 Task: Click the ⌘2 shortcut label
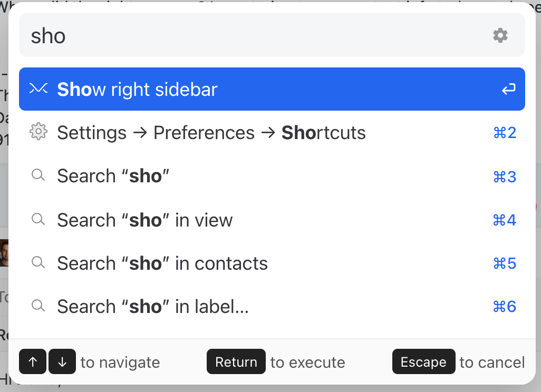[x=504, y=133]
